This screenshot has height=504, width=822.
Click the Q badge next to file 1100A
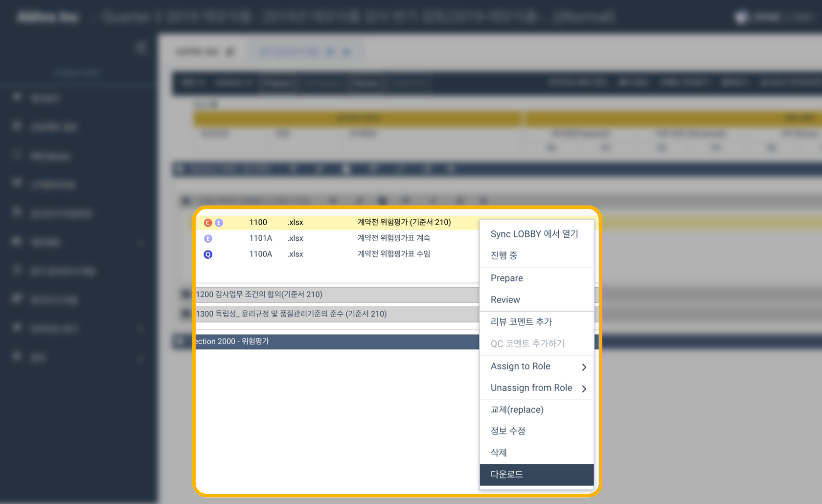pyautogui.click(x=208, y=254)
